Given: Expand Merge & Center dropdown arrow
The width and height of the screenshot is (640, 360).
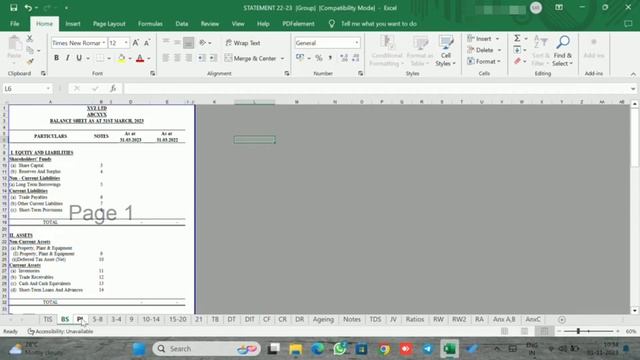Looking at the screenshot, I should (x=282, y=58).
